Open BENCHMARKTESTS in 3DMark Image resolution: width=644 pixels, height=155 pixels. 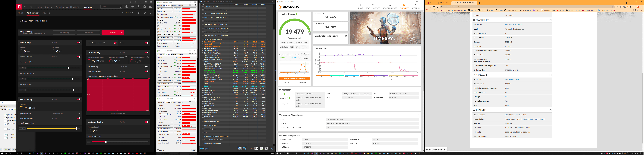(373, 7)
